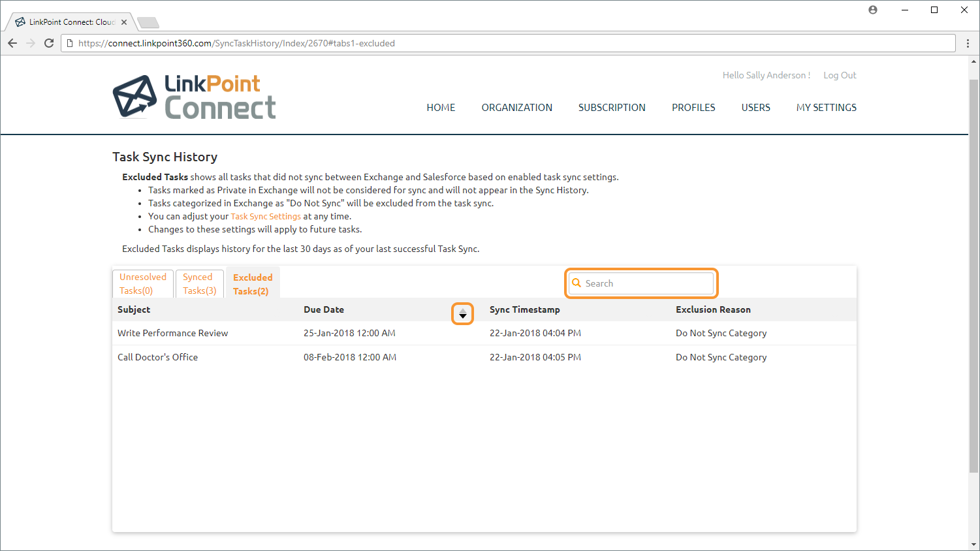Open the SUBSCRIPTION menu item

[x=612, y=108]
